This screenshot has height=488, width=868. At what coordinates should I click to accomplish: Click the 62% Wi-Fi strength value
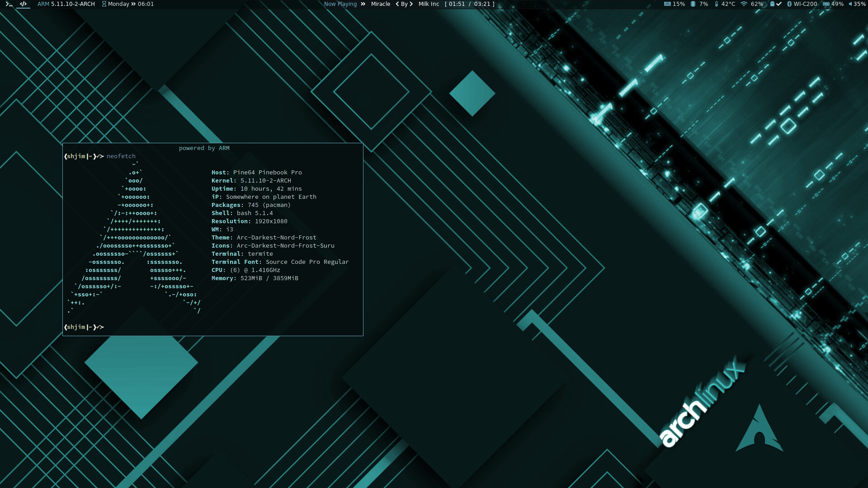[x=757, y=4]
